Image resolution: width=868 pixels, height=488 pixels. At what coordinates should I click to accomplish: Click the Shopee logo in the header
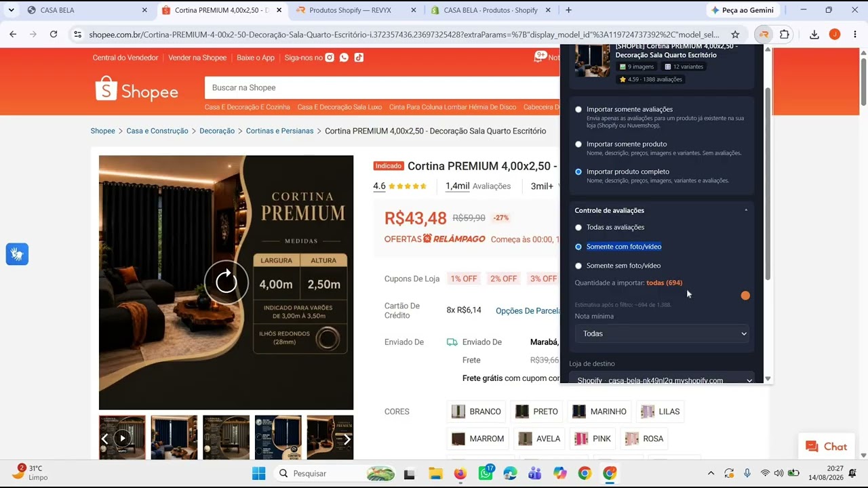(137, 89)
